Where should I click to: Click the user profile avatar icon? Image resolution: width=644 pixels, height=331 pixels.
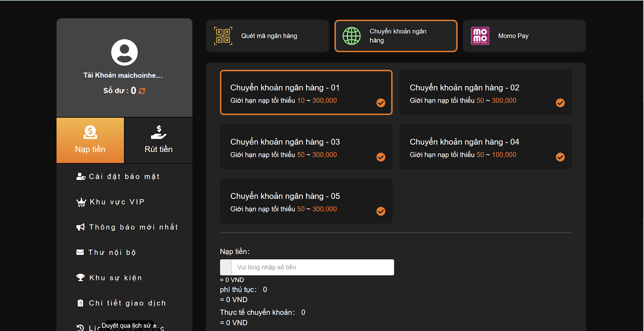(x=124, y=52)
